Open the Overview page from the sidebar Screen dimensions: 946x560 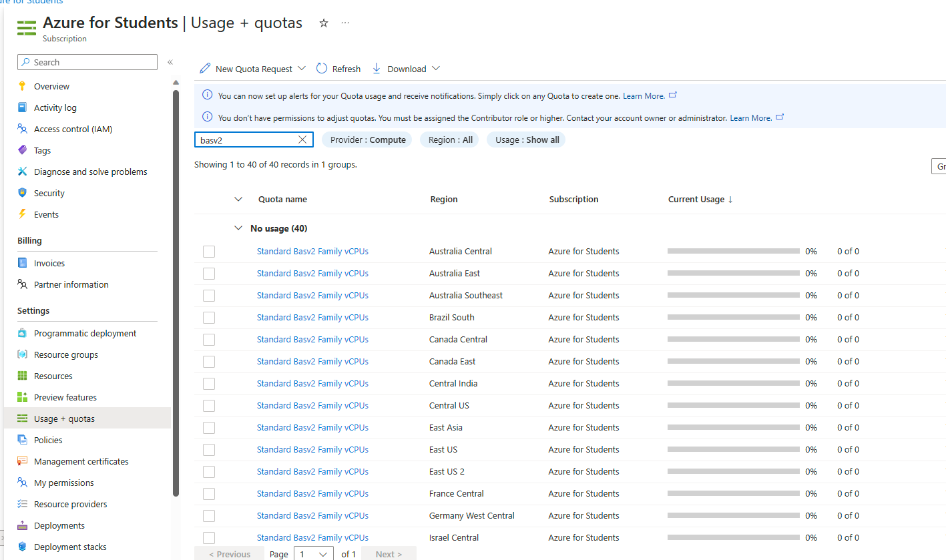click(52, 86)
